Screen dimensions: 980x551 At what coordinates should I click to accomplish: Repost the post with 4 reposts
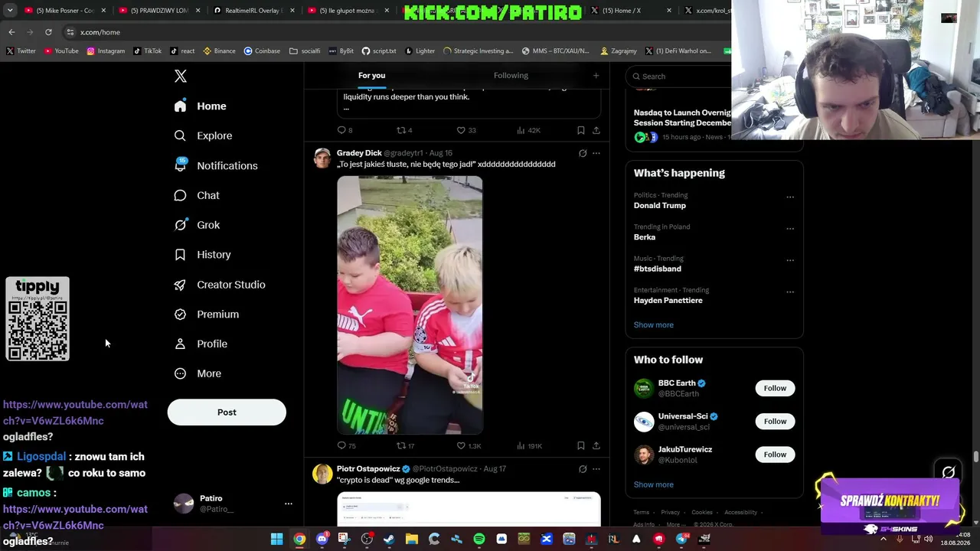(404, 130)
